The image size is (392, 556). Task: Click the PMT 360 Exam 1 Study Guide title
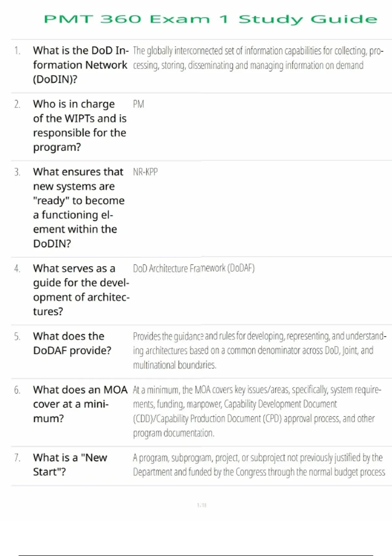click(x=210, y=19)
